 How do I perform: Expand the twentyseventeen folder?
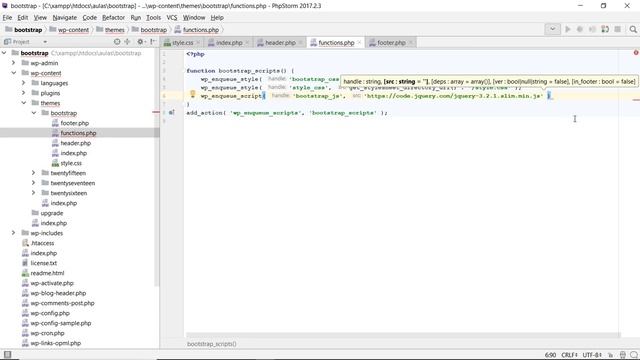pos(34,183)
